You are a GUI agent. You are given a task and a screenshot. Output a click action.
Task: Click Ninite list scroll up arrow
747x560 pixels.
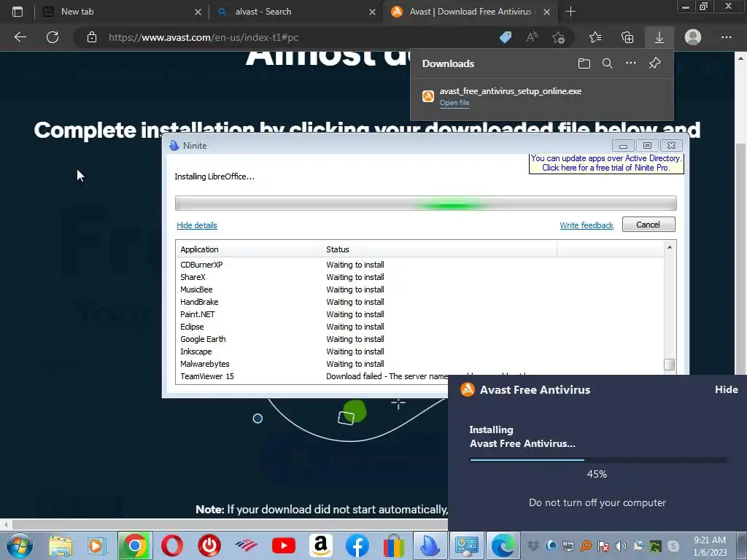click(x=670, y=246)
